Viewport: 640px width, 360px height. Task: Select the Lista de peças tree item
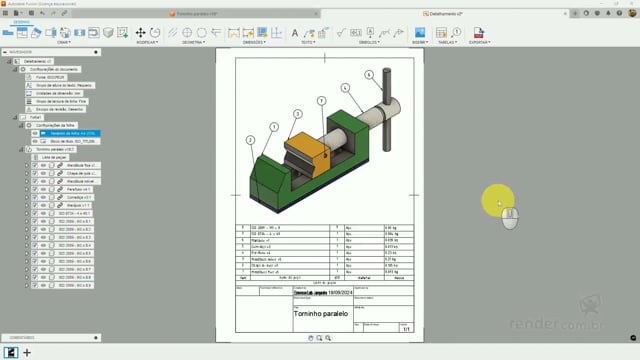click(x=55, y=158)
